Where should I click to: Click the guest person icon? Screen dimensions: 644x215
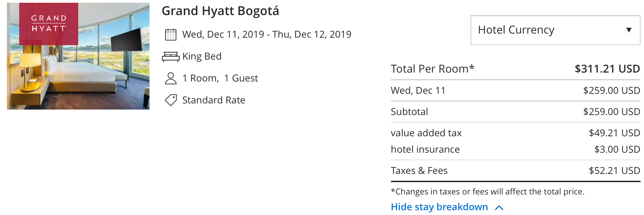170,78
